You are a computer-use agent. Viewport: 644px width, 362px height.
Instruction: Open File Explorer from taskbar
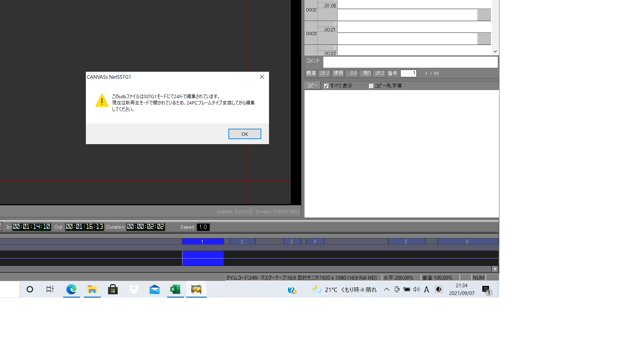click(x=92, y=290)
